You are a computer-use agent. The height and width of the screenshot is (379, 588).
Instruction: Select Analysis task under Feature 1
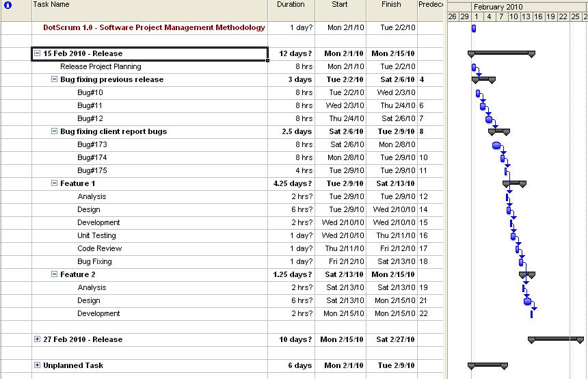[92, 196]
